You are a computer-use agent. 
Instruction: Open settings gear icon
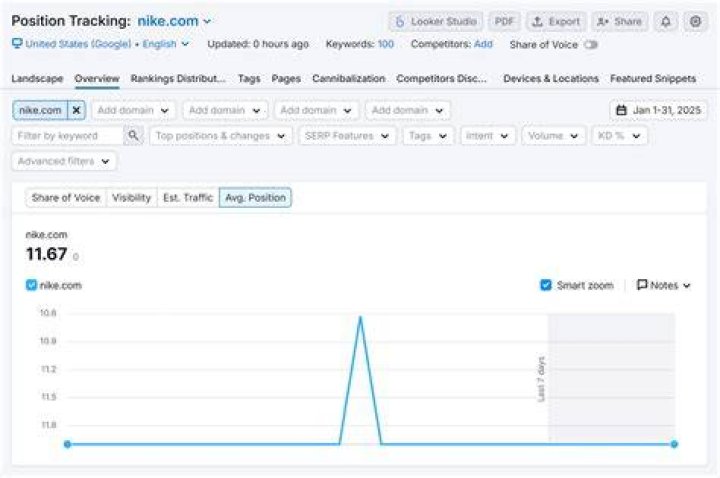(x=695, y=22)
